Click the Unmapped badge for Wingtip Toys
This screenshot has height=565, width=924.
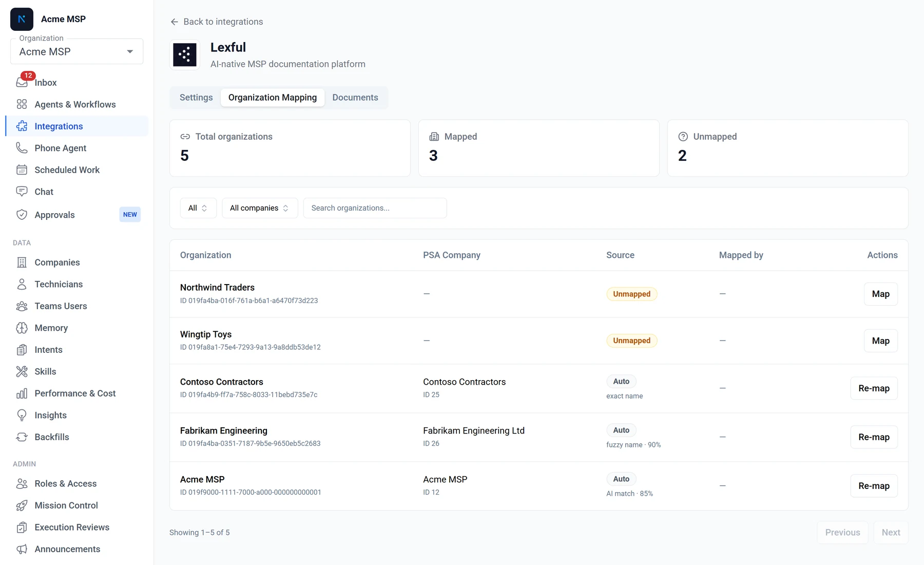click(x=631, y=341)
